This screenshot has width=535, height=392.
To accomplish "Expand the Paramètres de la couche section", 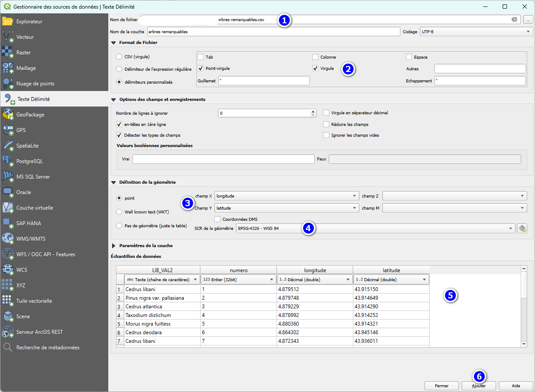I will (x=114, y=246).
